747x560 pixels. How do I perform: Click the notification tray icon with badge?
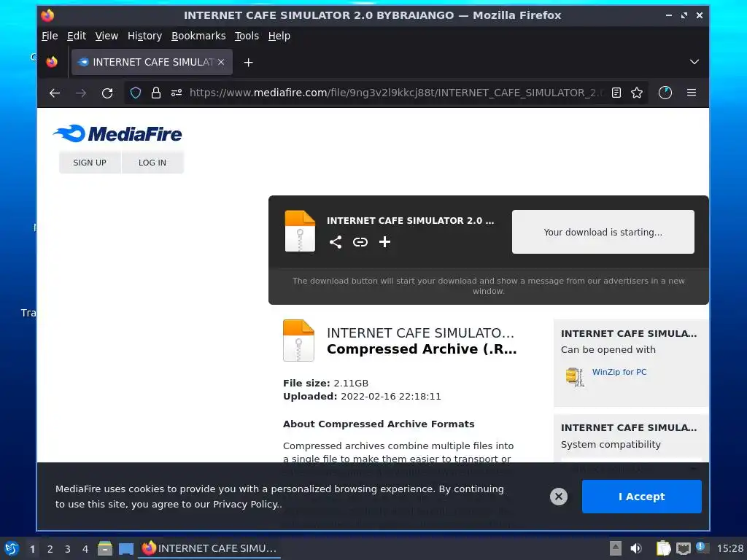coord(703,548)
